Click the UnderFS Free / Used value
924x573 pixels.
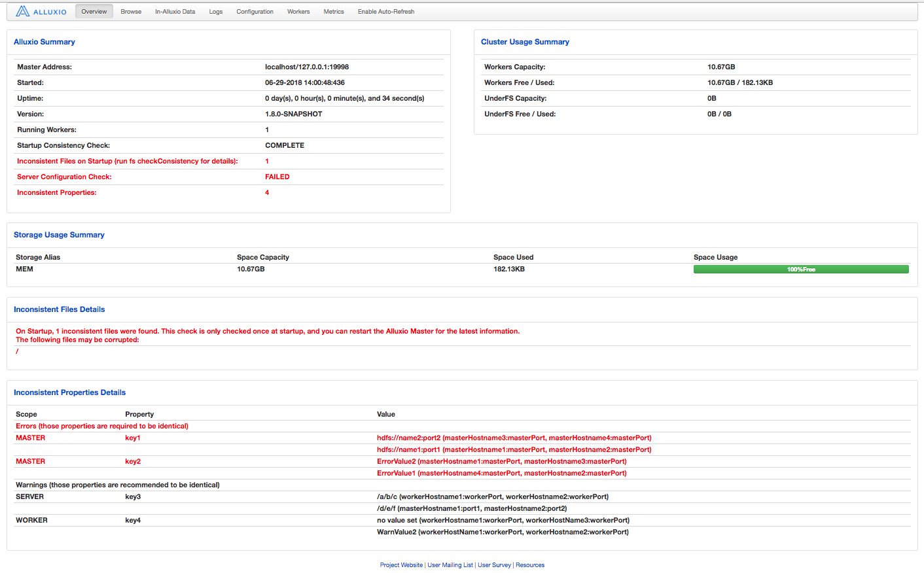(x=719, y=114)
